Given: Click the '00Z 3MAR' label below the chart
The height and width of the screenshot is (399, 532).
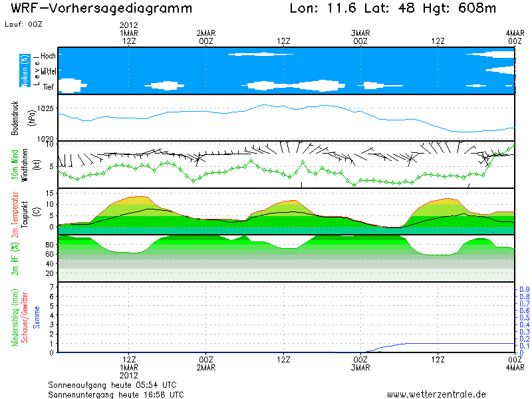Looking at the screenshot, I should [360, 363].
